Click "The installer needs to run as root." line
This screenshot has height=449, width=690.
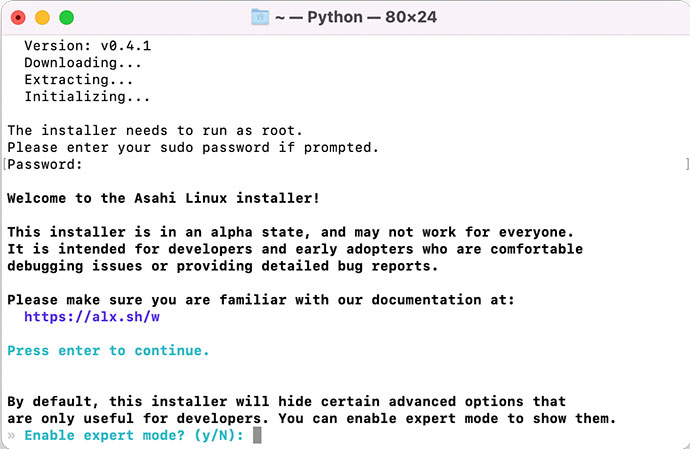coord(154,130)
